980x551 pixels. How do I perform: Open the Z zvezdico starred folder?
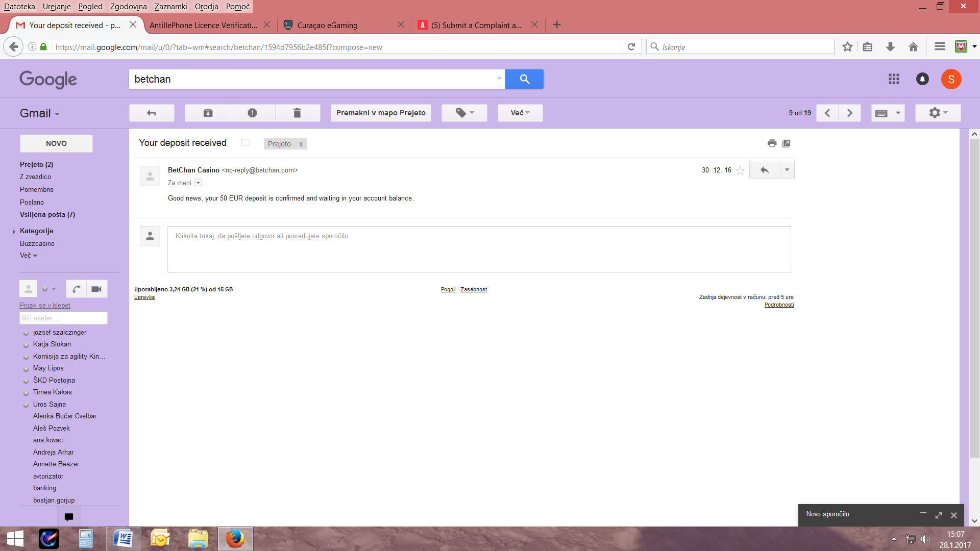[x=35, y=177]
